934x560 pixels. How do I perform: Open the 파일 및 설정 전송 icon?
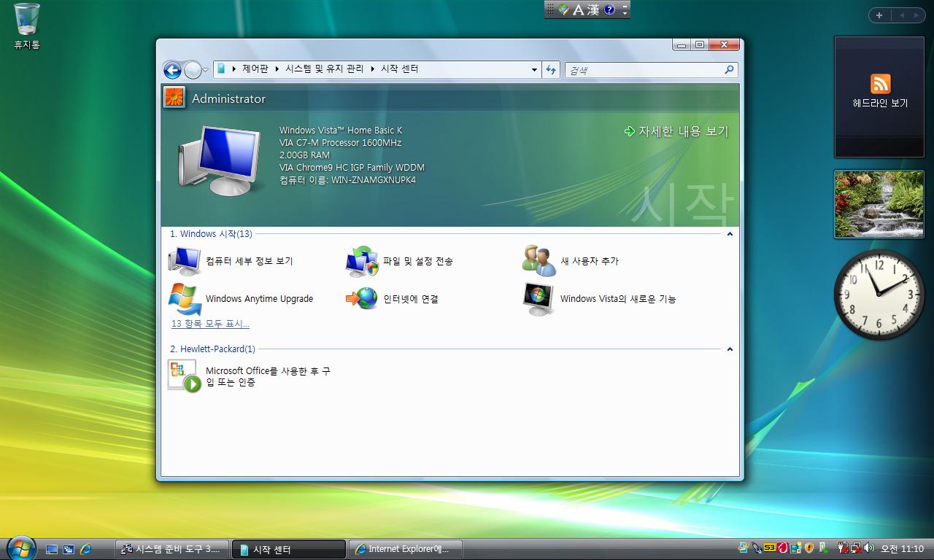point(362,261)
